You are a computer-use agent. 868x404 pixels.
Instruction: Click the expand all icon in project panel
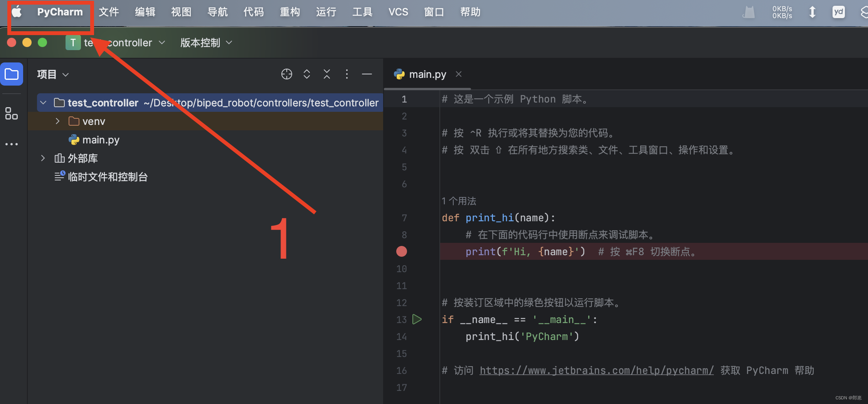point(307,74)
